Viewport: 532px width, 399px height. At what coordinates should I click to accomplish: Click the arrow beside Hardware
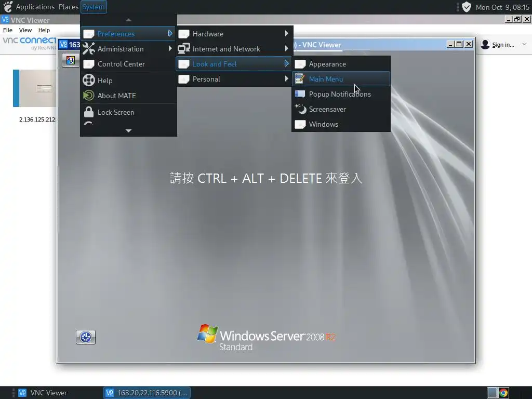point(287,33)
